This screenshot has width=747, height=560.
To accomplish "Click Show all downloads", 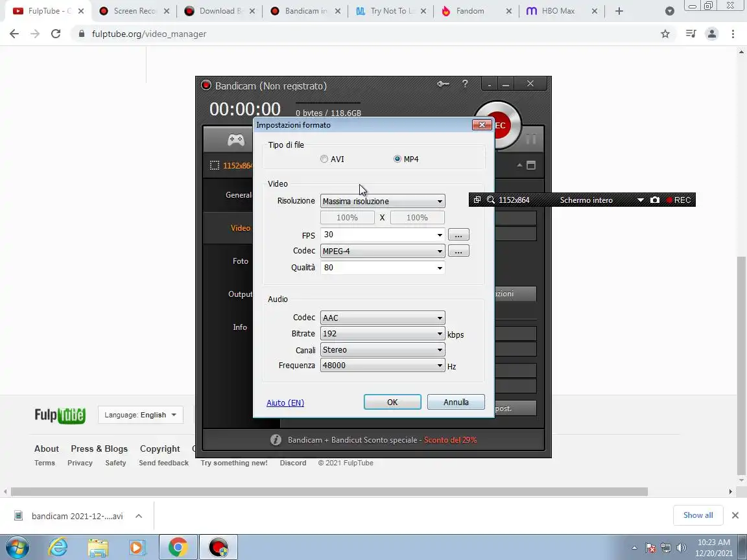I will tap(698, 515).
